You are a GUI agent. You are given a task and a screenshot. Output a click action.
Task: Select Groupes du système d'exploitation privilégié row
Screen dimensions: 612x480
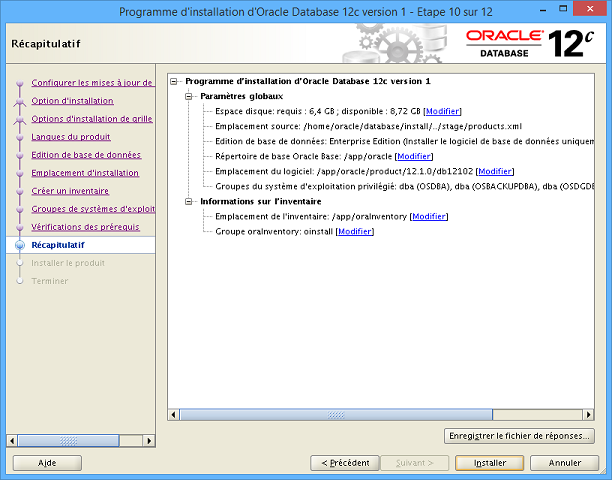pos(405,187)
